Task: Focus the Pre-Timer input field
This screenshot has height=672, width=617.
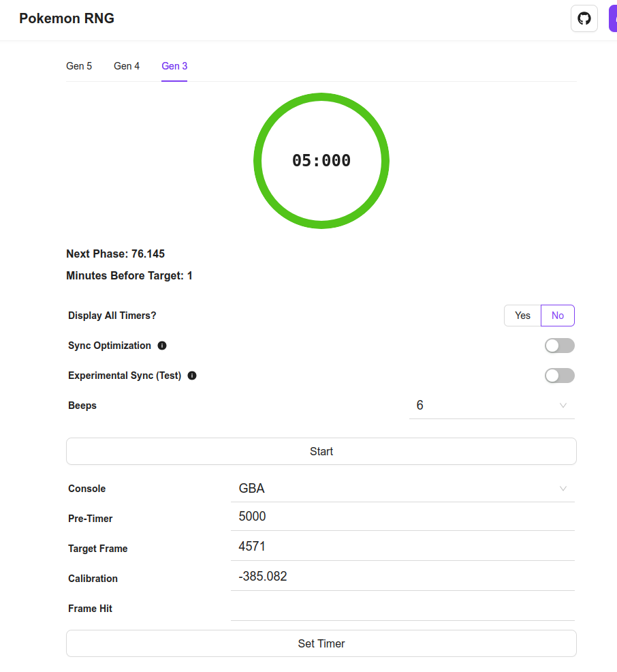Action: pyautogui.click(x=402, y=517)
